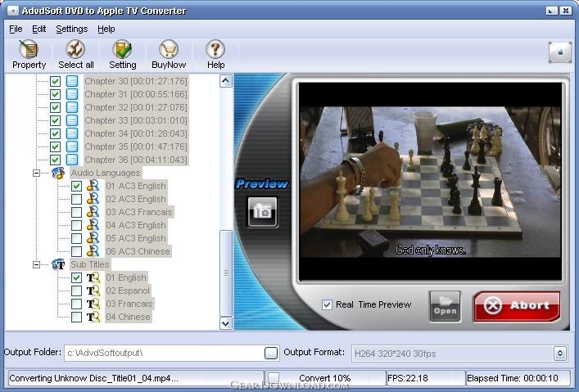Open the Help question mark icon
Viewport: 579px width, 392px height.
click(215, 49)
